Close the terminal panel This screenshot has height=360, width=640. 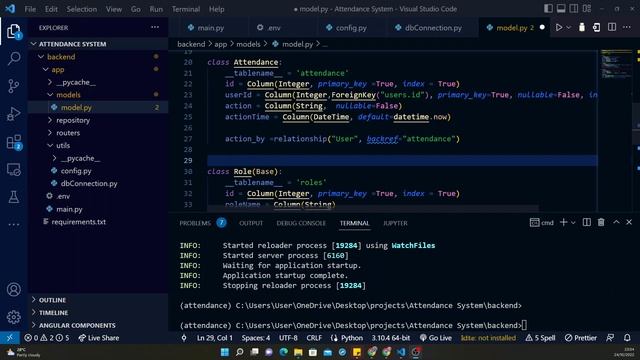tap(629, 222)
